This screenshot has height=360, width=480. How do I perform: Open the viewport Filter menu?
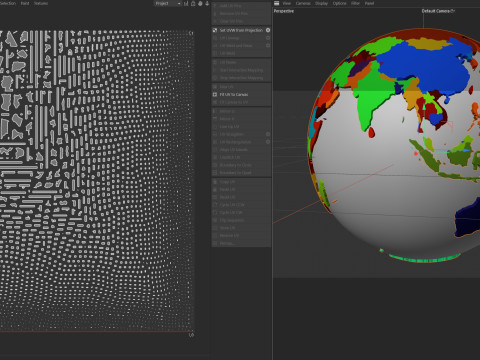(x=355, y=3)
